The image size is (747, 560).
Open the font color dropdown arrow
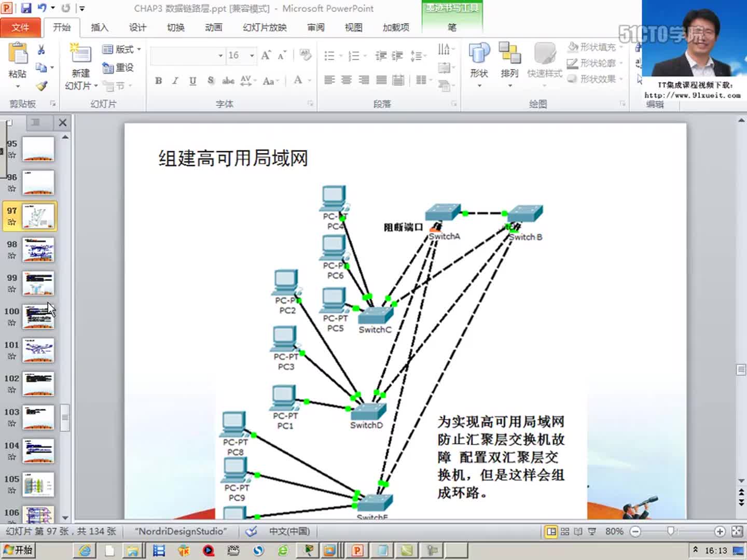(310, 80)
